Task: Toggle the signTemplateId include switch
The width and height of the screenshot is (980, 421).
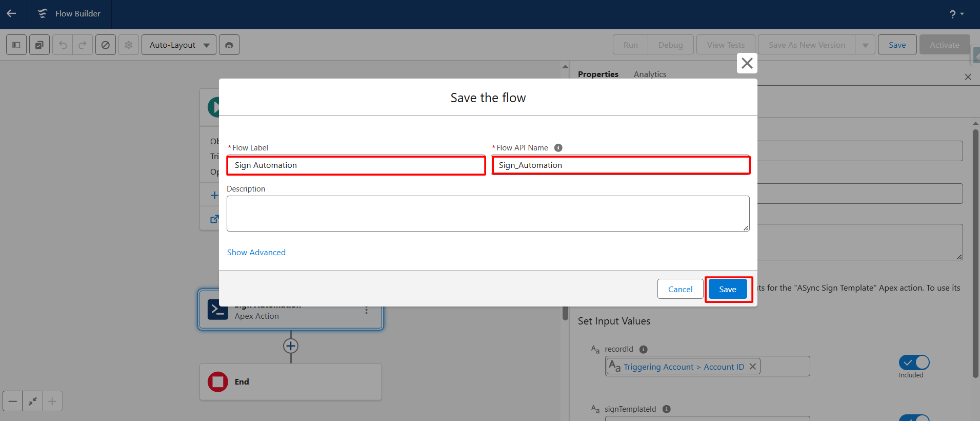Action: tap(914, 417)
